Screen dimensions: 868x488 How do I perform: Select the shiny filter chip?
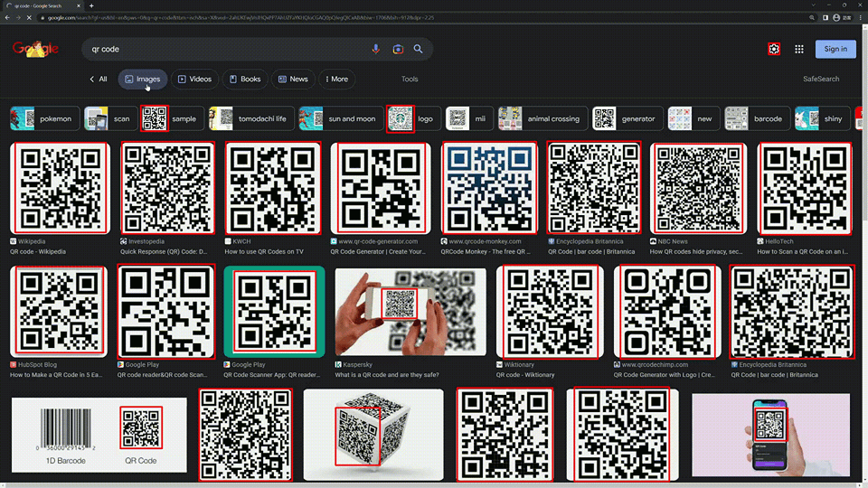[822, 118]
